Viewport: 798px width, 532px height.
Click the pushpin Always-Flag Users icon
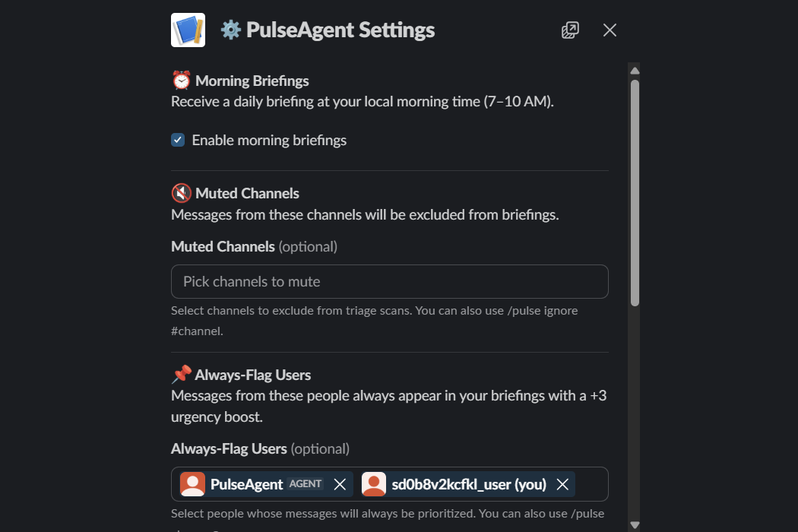181,375
